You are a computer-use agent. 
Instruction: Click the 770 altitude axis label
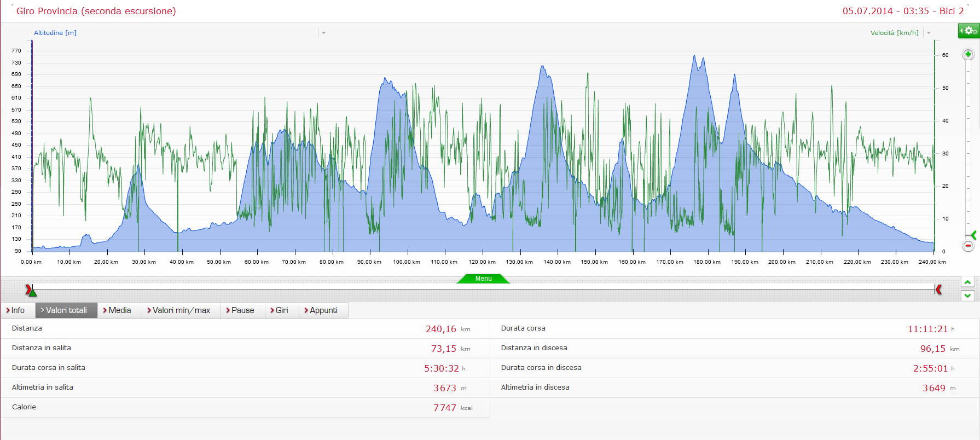point(16,51)
